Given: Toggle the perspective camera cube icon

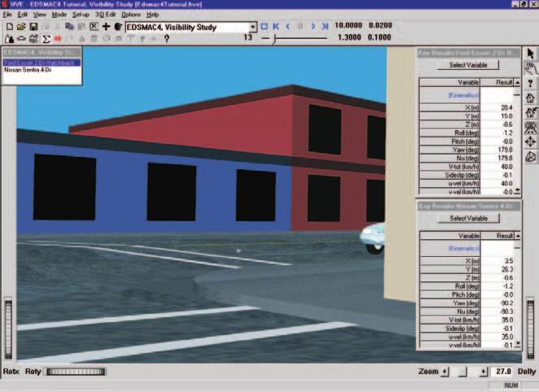Looking at the screenshot, I should pyautogui.click(x=530, y=157).
